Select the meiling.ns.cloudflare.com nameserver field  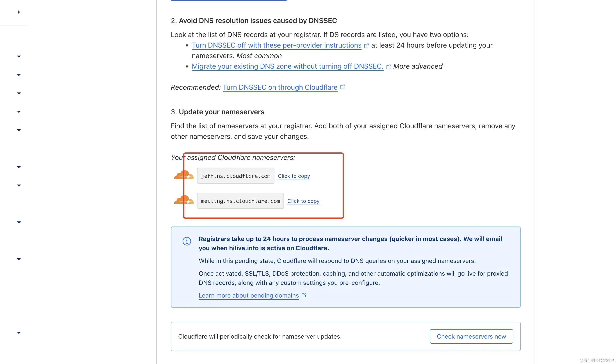[x=240, y=201]
